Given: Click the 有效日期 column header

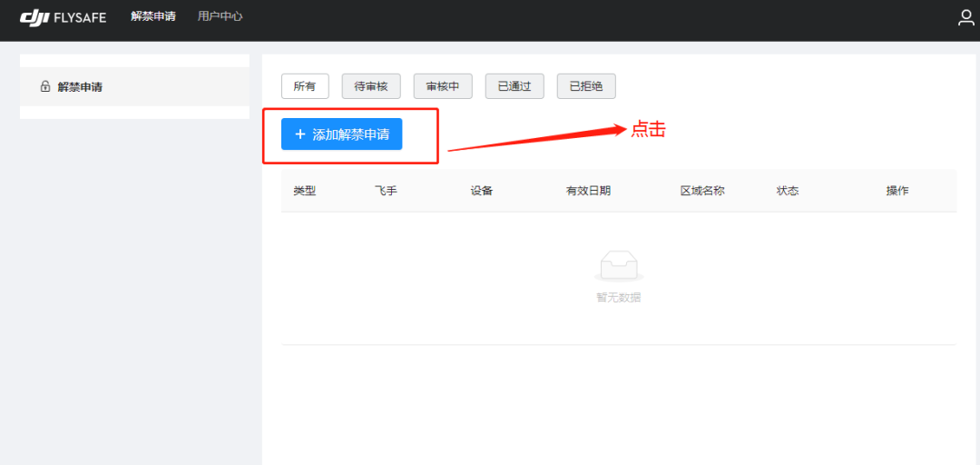Looking at the screenshot, I should (x=588, y=191).
